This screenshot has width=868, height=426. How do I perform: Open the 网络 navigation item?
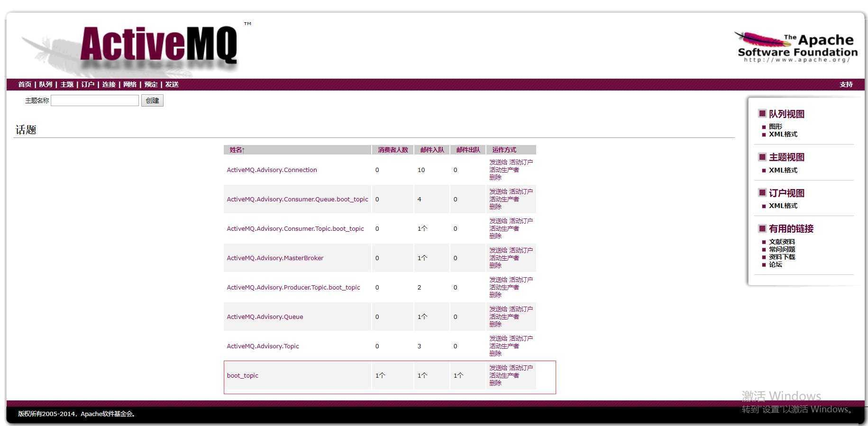(130, 84)
